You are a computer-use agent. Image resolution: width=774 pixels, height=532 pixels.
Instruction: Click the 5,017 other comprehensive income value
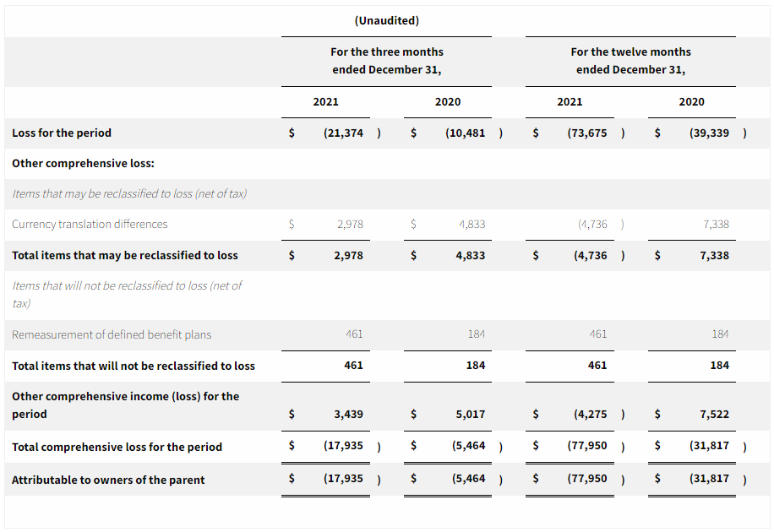click(x=470, y=414)
